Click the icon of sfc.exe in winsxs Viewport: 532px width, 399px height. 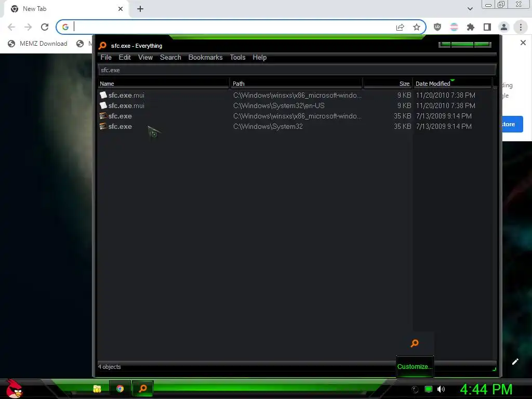coord(103,116)
